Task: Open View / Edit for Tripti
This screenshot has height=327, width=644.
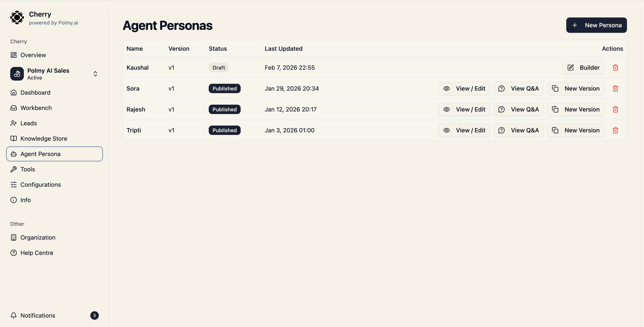Action: click(x=464, y=130)
